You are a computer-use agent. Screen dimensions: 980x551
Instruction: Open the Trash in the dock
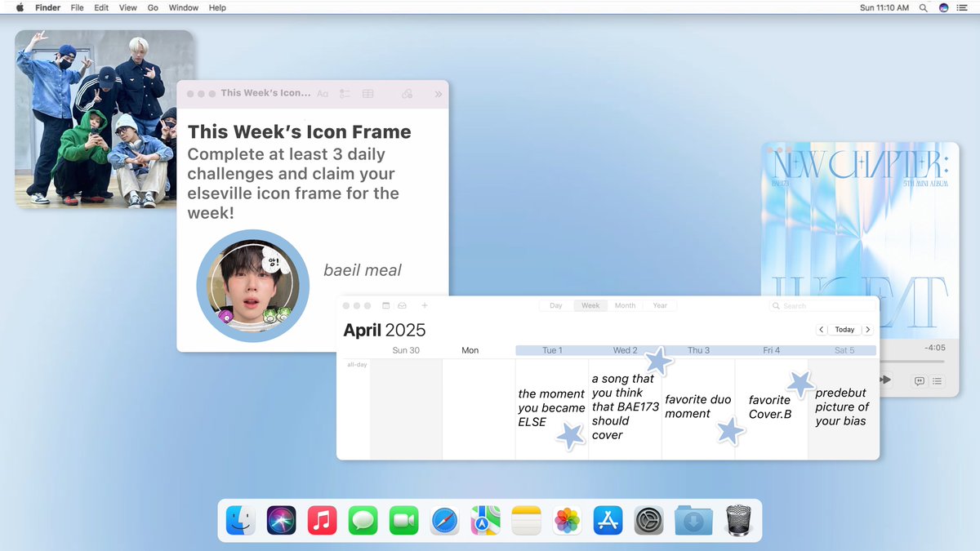pyautogui.click(x=738, y=520)
